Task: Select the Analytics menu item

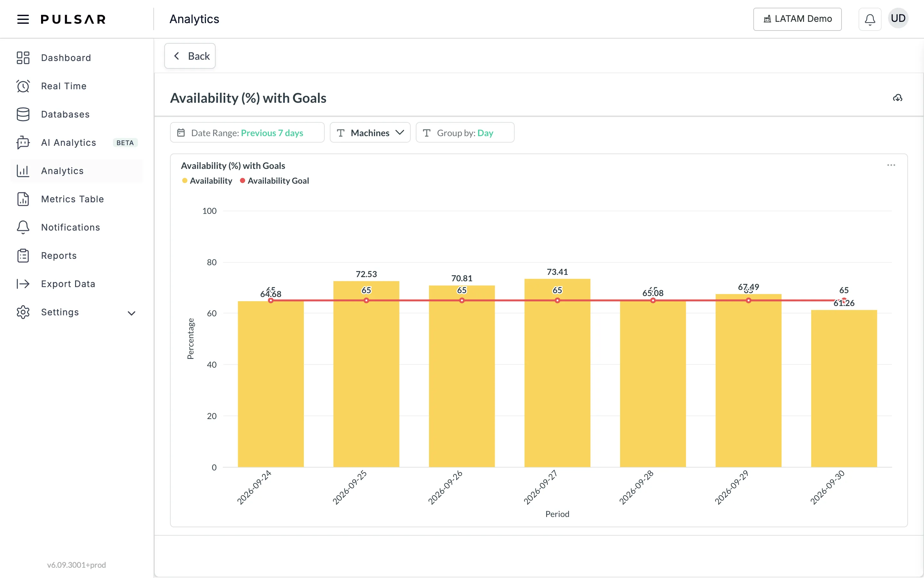Action: coord(76,171)
